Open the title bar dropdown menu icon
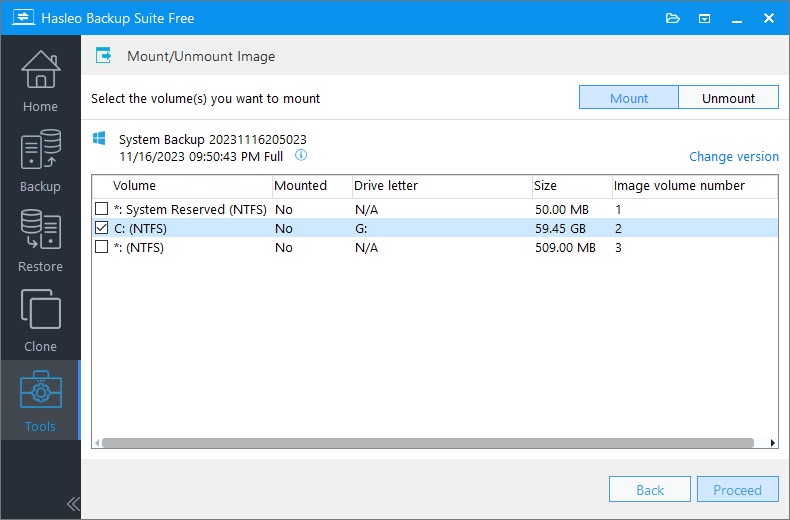This screenshot has height=520, width=790. 704,18
